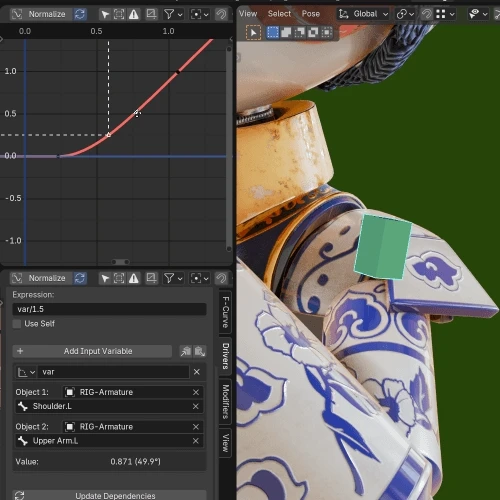Click the refresh icon beside lower Normalize button
The image size is (500, 500).
coord(80,278)
